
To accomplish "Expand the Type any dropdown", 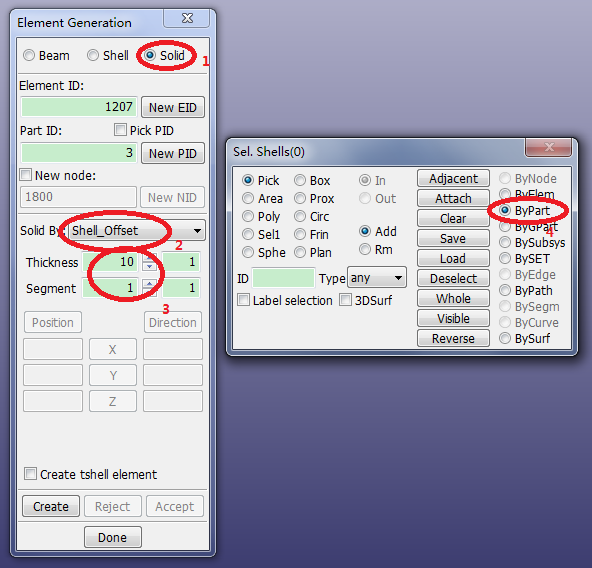I will pyautogui.click(x=377, y=278).
